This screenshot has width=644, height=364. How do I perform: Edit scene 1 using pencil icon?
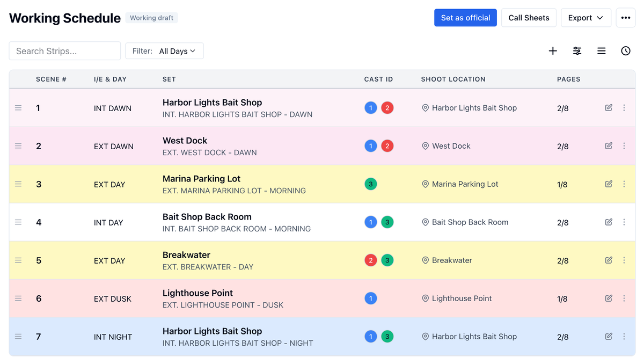(x=609, y=108)
